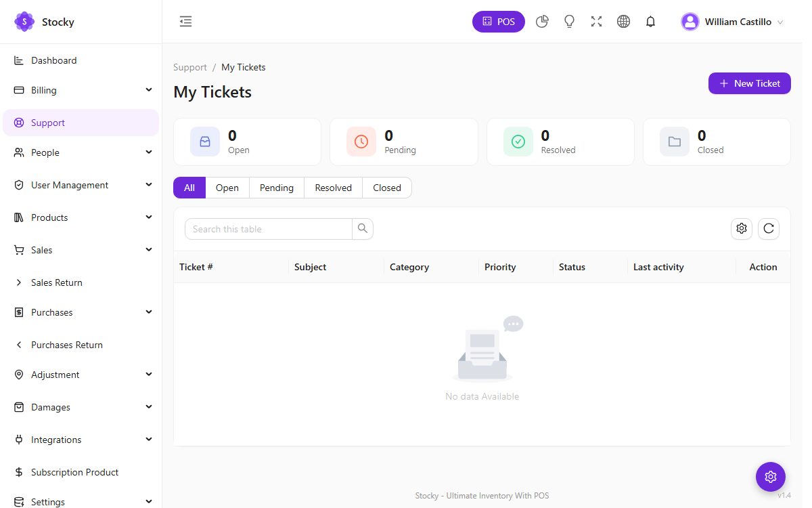Click the Damages box icon in the sidebar
The width and height of the screenshot is (812, 508).
pyautogui.click(x=19, y=407)
